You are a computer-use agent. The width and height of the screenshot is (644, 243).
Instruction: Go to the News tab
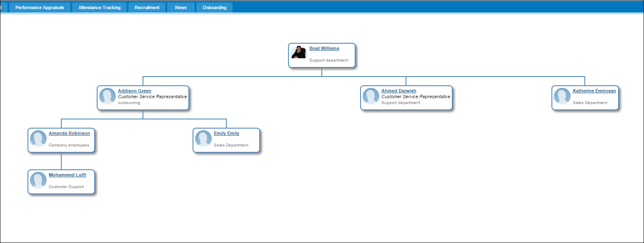point(181,7)
